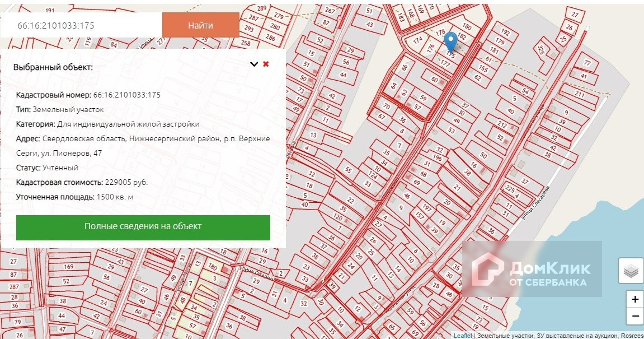
Task: Click parcel 192 on the map
Action: 505,32
